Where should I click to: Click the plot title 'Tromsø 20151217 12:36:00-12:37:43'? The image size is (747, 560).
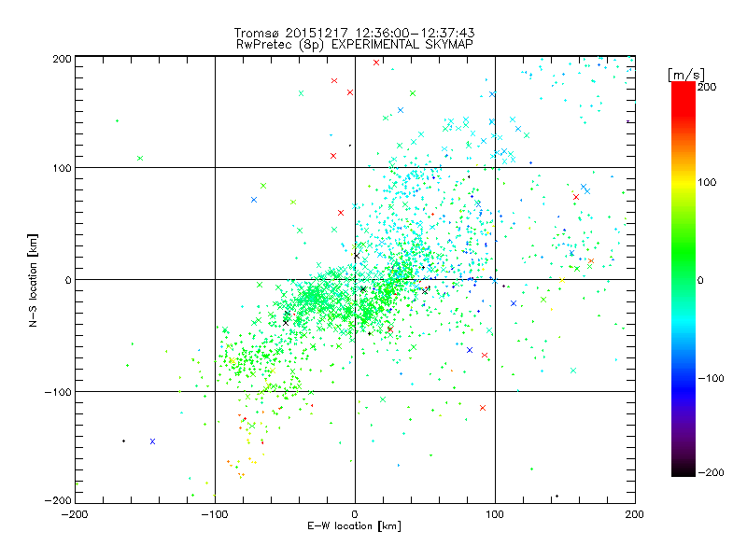point(354,33)
